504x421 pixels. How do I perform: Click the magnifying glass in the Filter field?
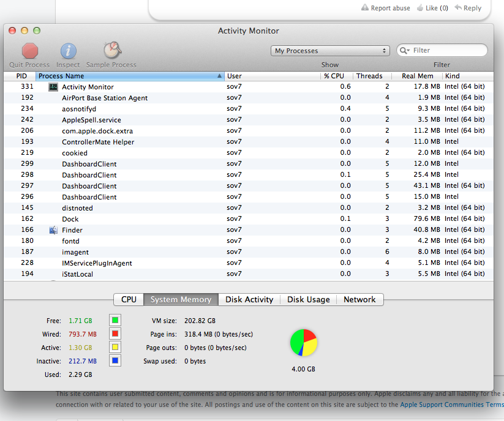tap(404, 50)
